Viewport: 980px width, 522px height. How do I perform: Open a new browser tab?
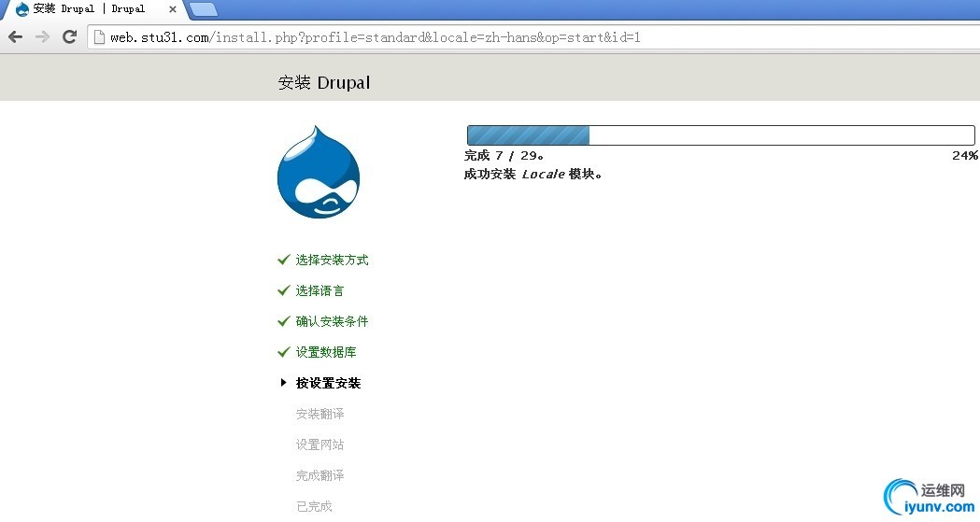click(203, 8)
